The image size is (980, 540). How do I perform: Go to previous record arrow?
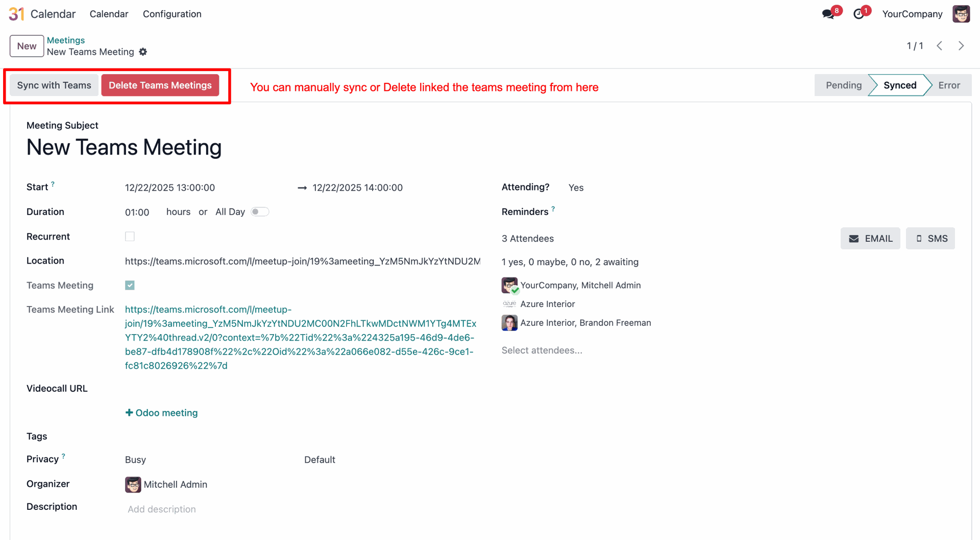click(x=940, y=45)
